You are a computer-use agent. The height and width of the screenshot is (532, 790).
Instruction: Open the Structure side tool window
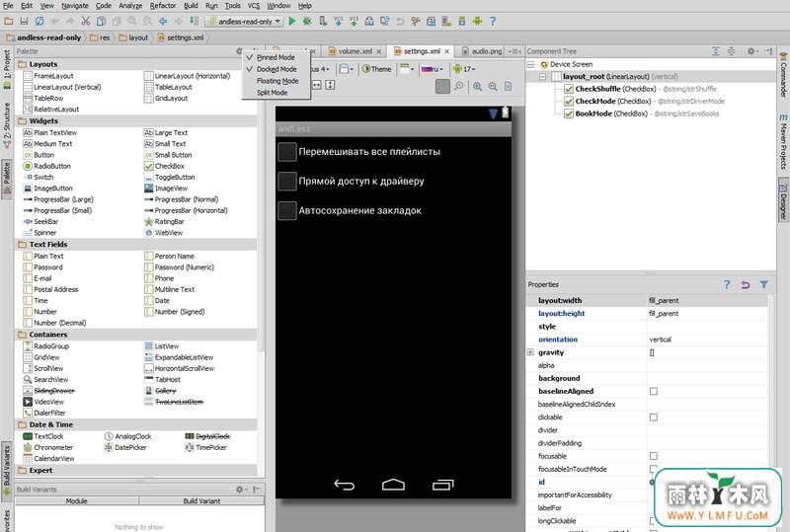pos(7,125)
